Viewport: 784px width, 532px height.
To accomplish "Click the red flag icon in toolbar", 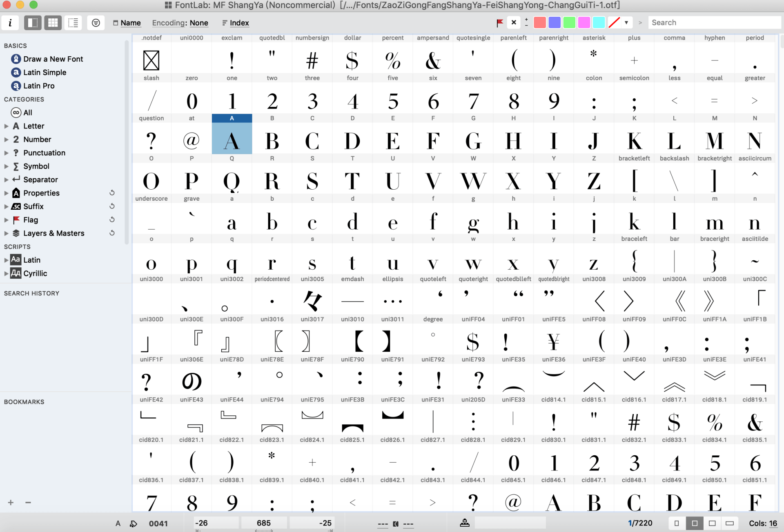I will tap(499, 23).
